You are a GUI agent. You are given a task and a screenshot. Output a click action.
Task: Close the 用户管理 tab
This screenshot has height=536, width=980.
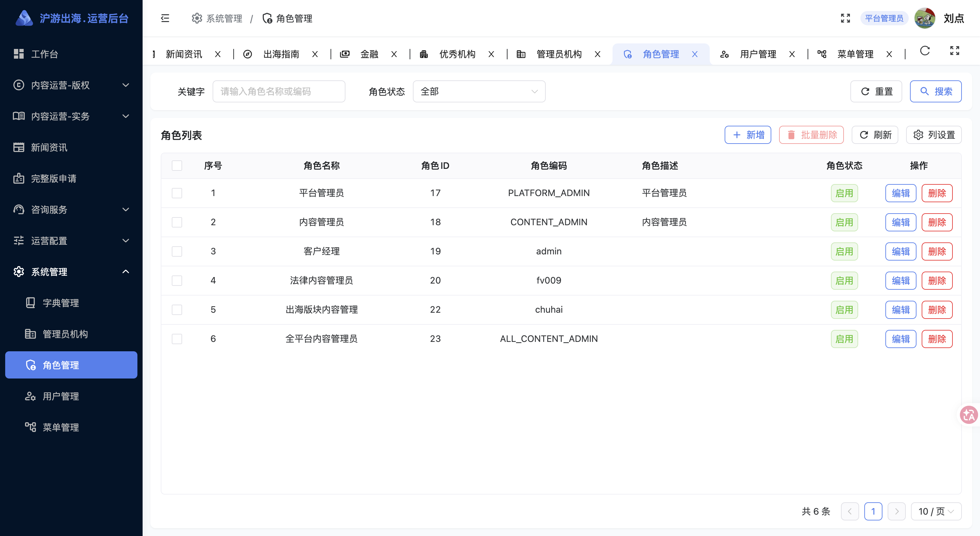pos(792,54)
